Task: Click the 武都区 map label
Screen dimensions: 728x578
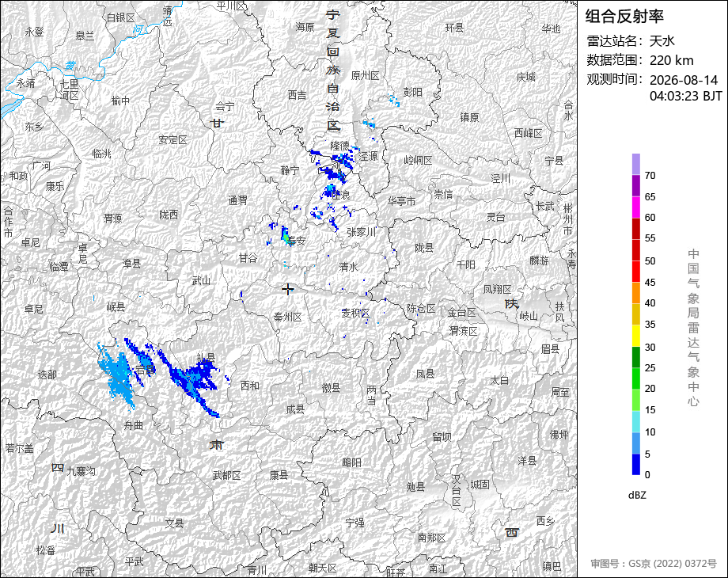Action: 226,475
